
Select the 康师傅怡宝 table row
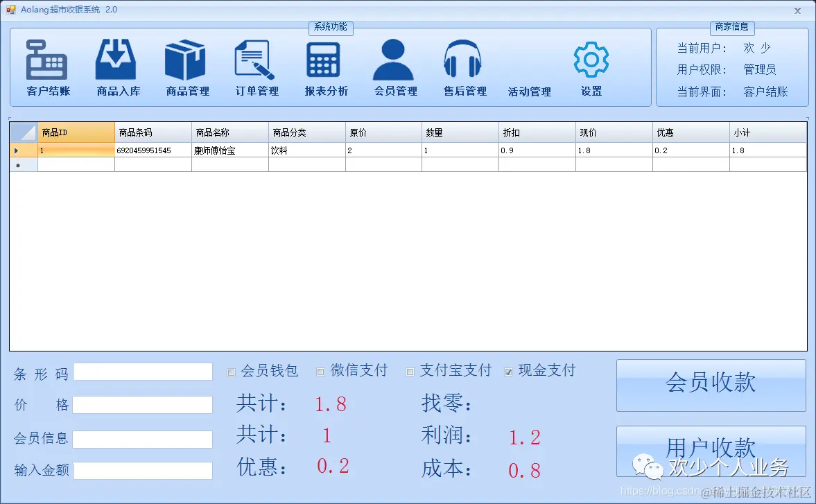pyautogui.click(x=229, y=149)
